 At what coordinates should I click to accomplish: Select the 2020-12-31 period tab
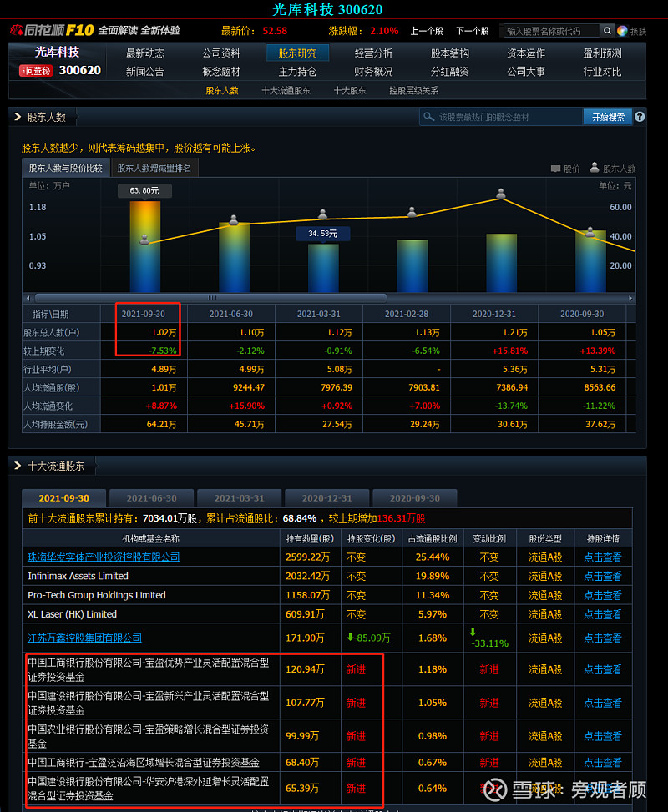(x=327, y=497)
